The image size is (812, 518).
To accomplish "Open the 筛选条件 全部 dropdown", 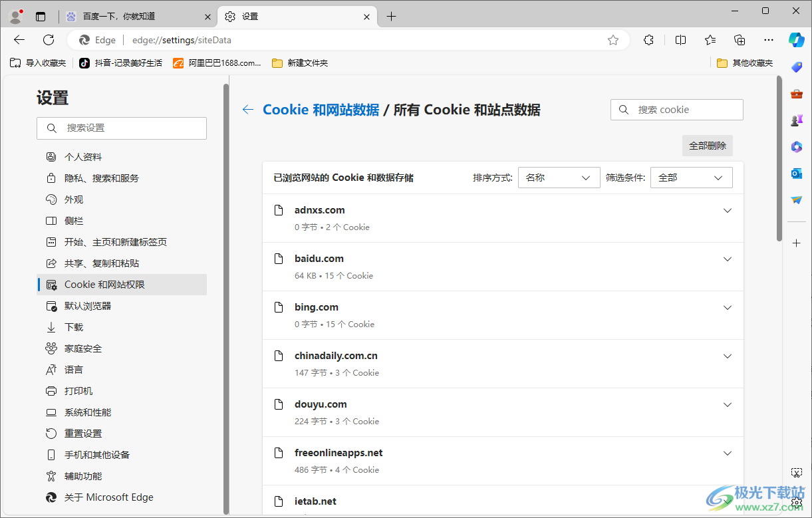I will [x=692, y=178].
